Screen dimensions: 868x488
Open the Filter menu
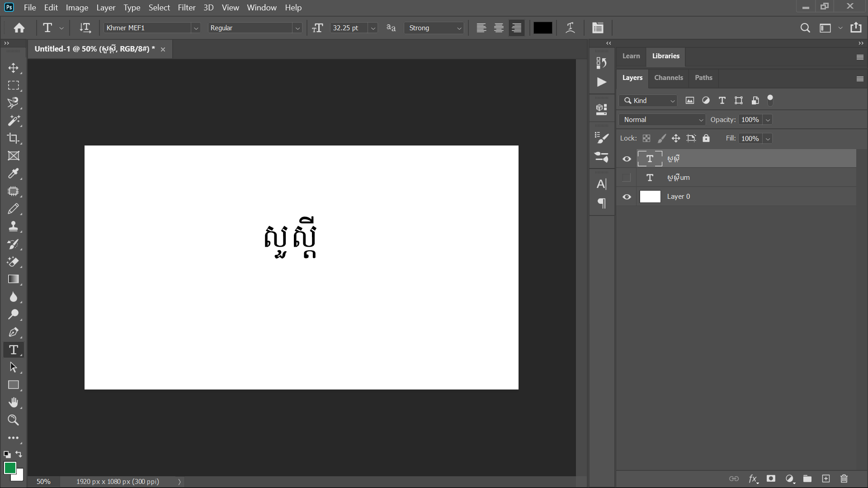point(187,8)
